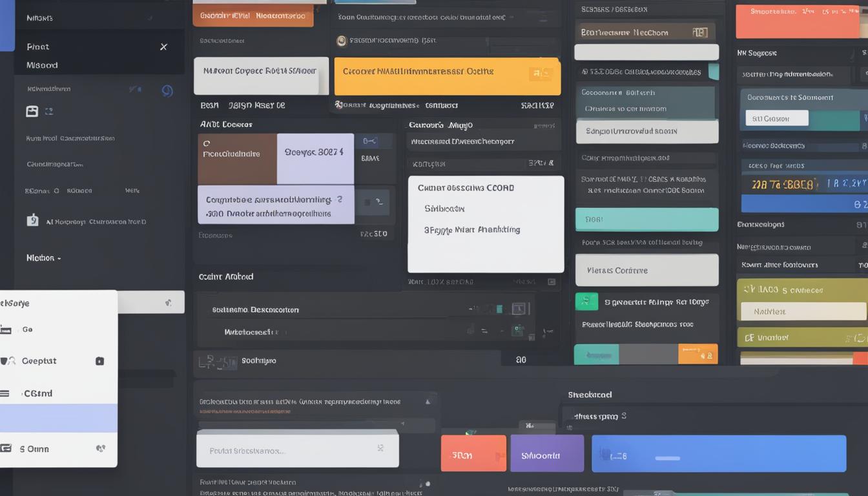Click the round avatar icon in top header row

tap(342, 41)
